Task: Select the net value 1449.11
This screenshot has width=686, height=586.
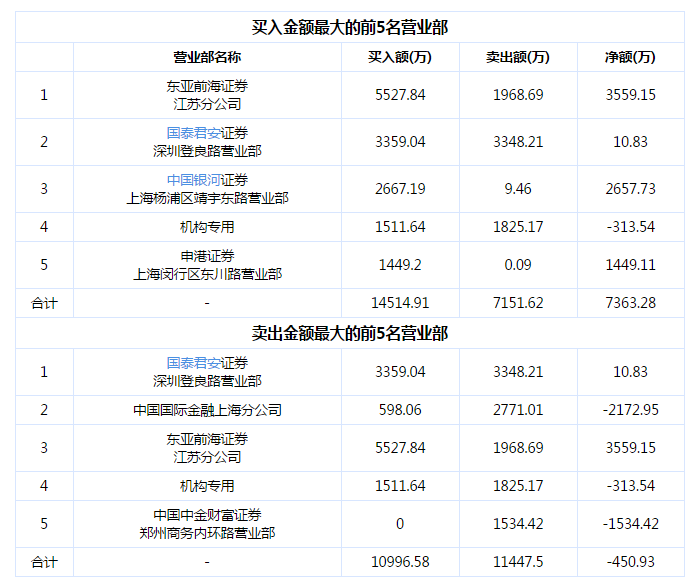Action: click(x=630, y=265)
